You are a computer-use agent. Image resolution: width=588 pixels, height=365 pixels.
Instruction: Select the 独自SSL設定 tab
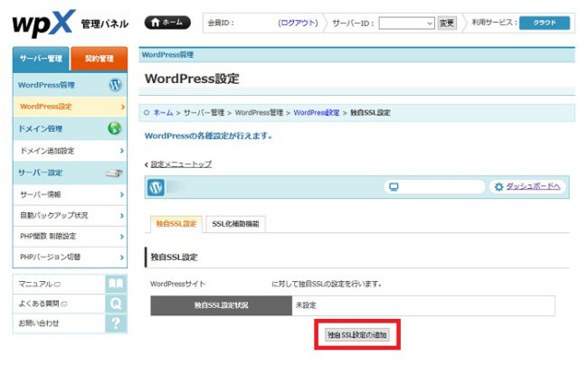176,224
